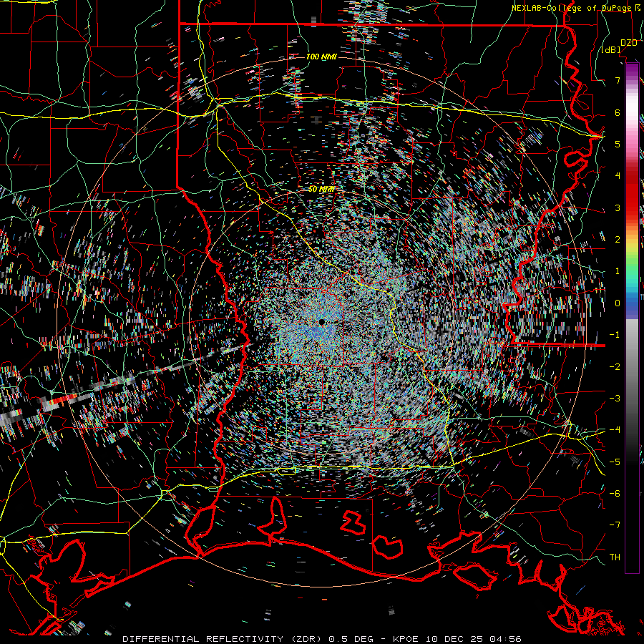Click the 7 value on the color scale
The height and width of the screenshot is (644, 644).
click(618, 80)
